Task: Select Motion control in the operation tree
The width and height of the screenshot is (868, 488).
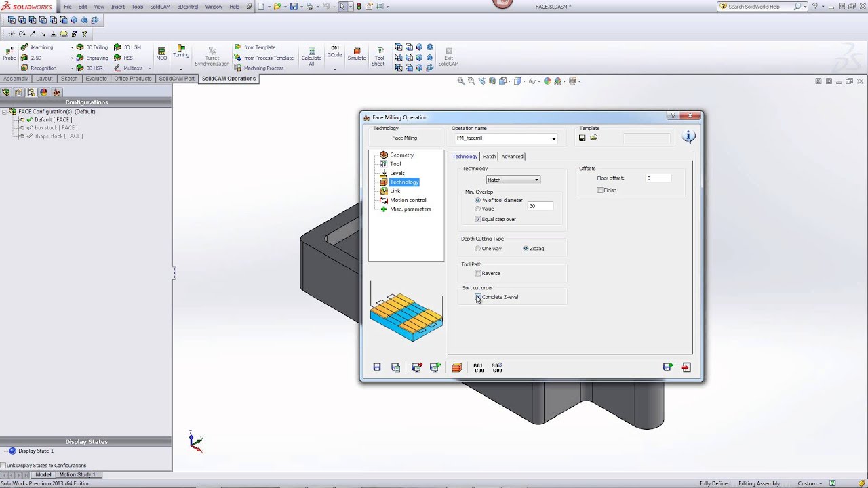Action: click(x=408, y=200)
